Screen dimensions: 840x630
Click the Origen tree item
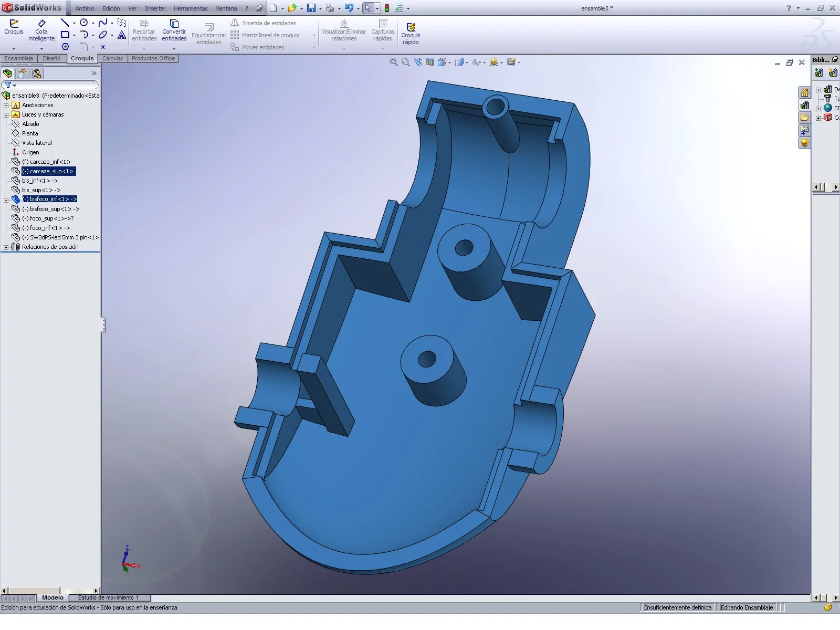[30, 152]
